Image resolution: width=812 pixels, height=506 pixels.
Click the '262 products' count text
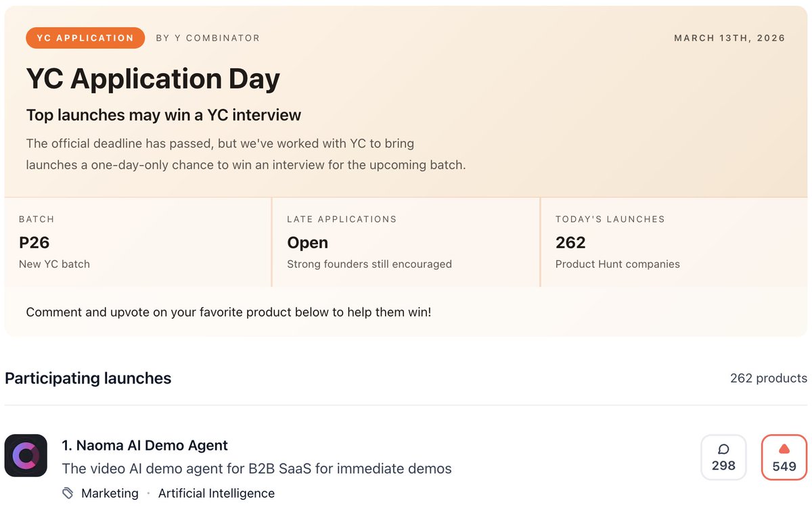pos(769,378)
